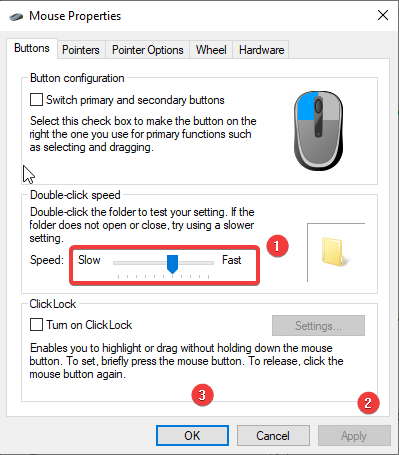This screenshot has width=399, height=455.
Task: Select the Hardware tab
Action: [261, 50]
